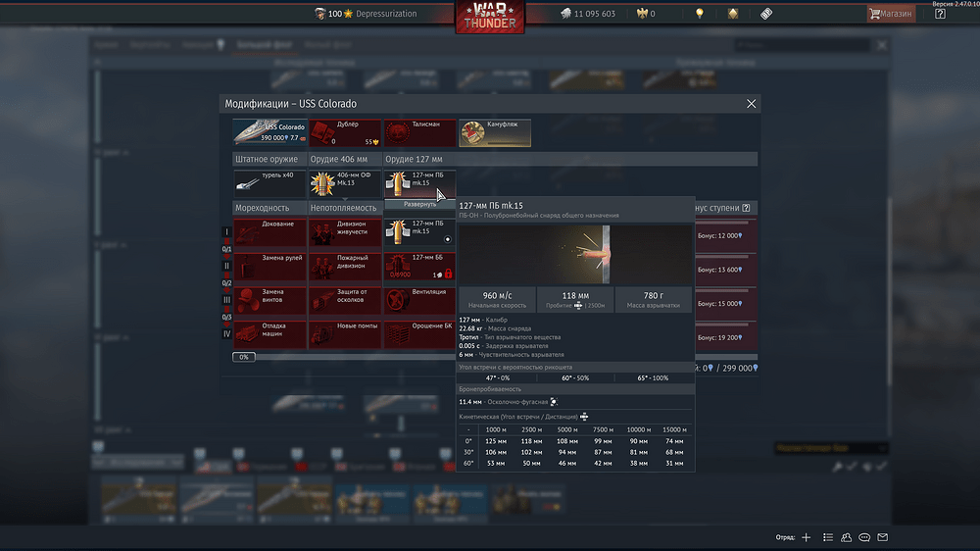Click the Штатное оружие header

point(269,159)
